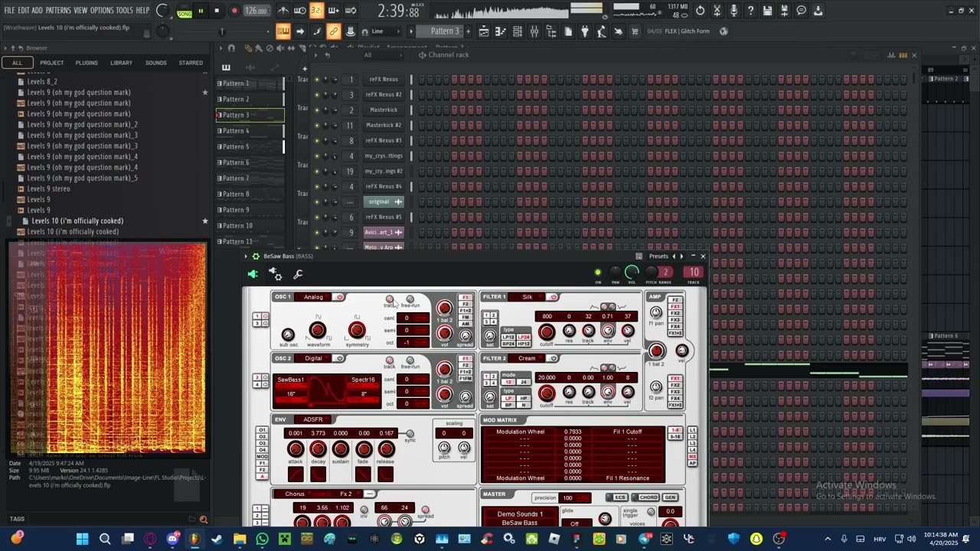Click the BeSaw VOL knob
This screenshot has height=551, width=980.
632,272
